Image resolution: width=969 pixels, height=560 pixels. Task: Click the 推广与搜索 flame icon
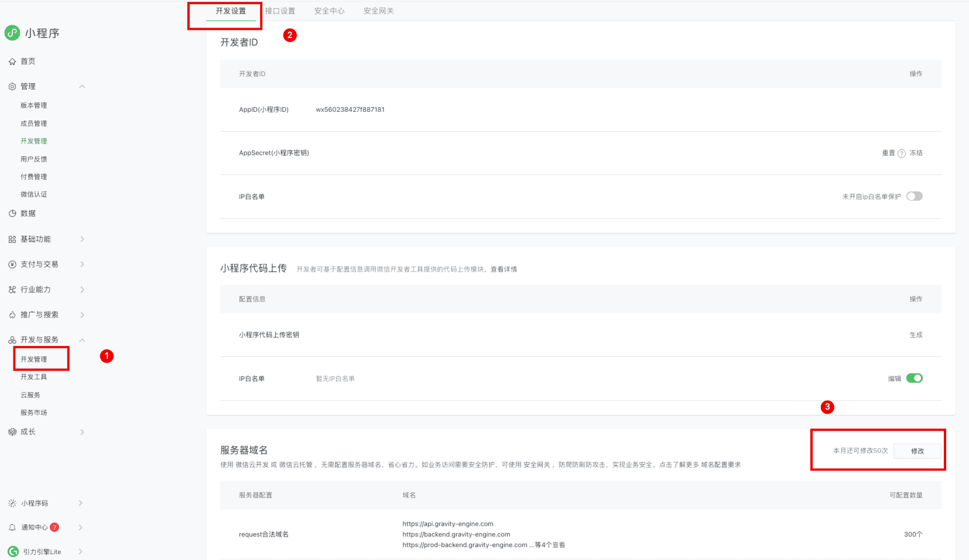pyautogui.click(x=12, y=315)
